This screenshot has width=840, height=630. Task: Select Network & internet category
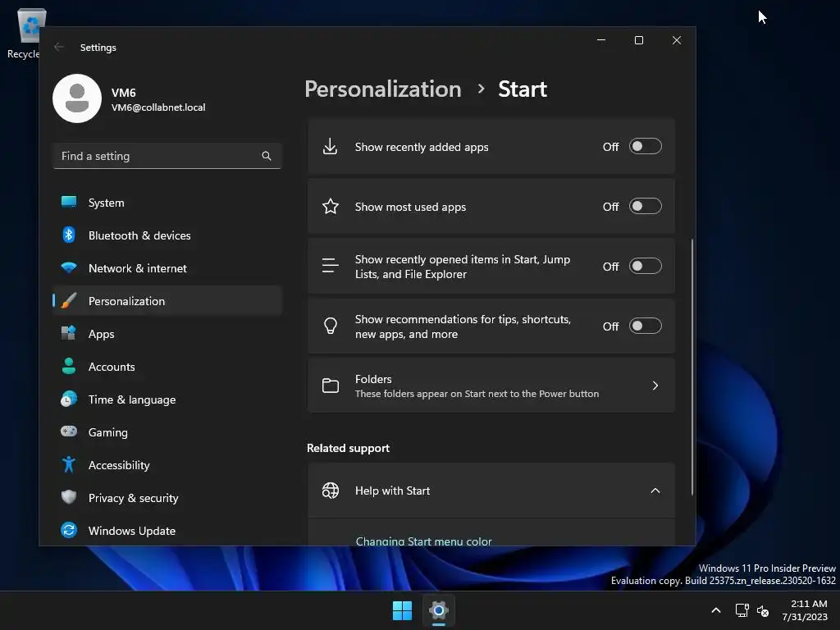(167, 268)
